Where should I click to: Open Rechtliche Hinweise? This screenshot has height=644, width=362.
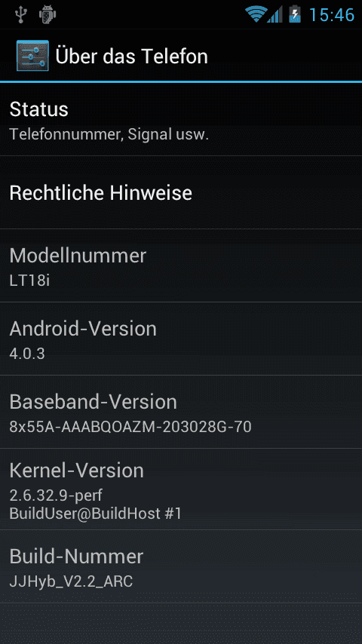point(181,192)
